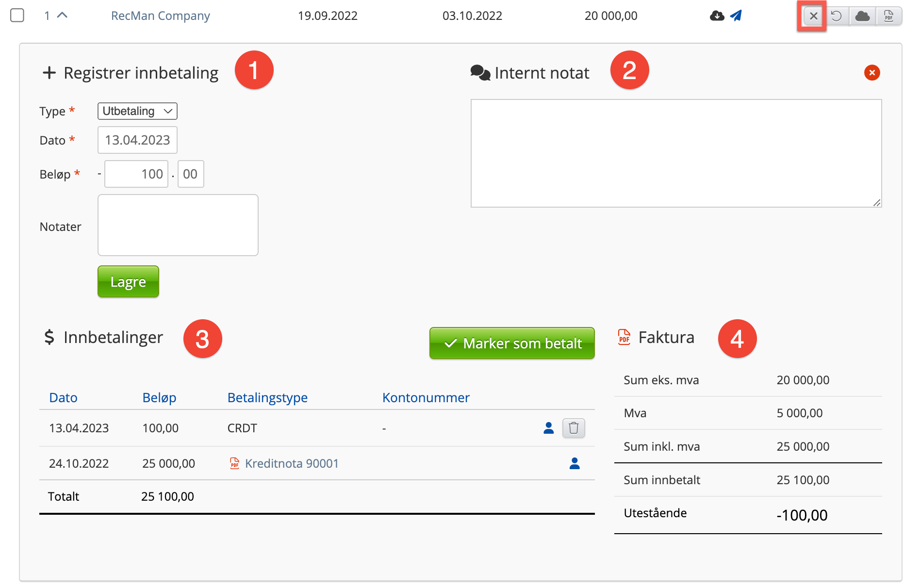Image resolution: width=920 pixels, height=588 pixels.
Task: Click user icon on CRDT payment row
Action: point(549,428)
